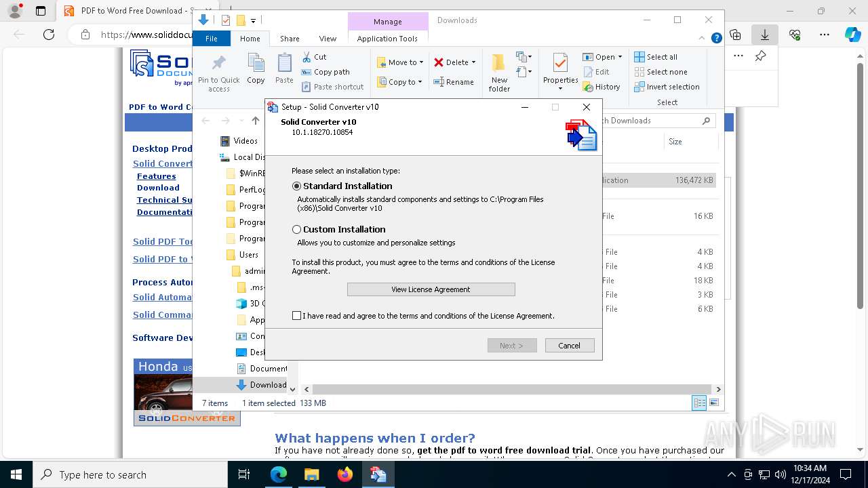Open the Quick Access Toolbar dropdown
The height and width of the screenshot is (488, 868).
(253, 21)
